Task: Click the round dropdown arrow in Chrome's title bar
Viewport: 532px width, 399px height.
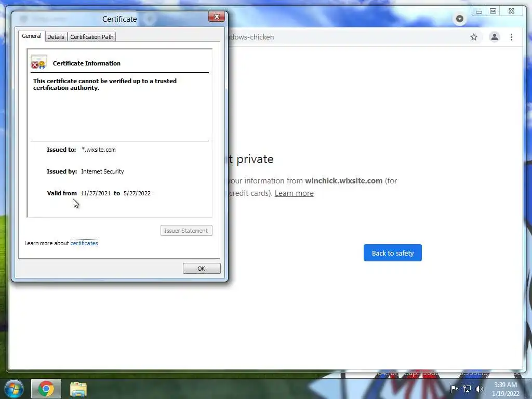Action: (459, 19)
